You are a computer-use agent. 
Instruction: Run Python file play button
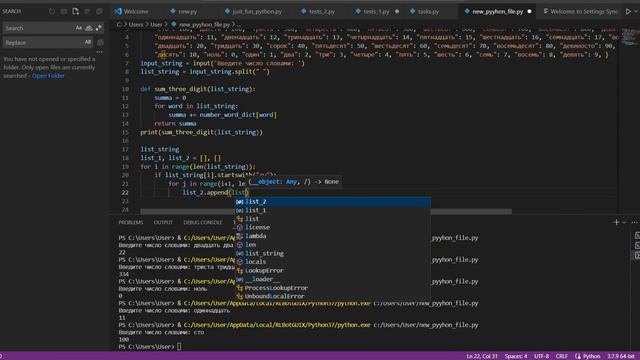click(628, 11)
